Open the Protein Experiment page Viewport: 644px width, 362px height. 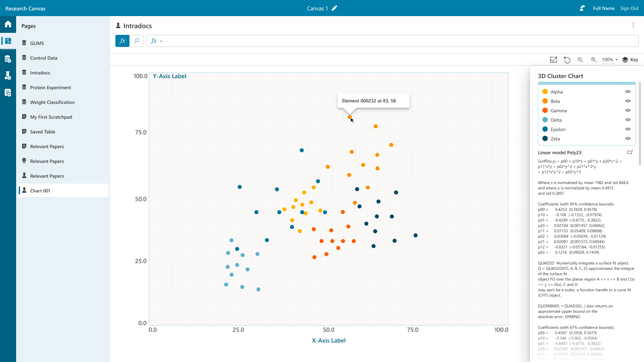click(x=50, y=87)
